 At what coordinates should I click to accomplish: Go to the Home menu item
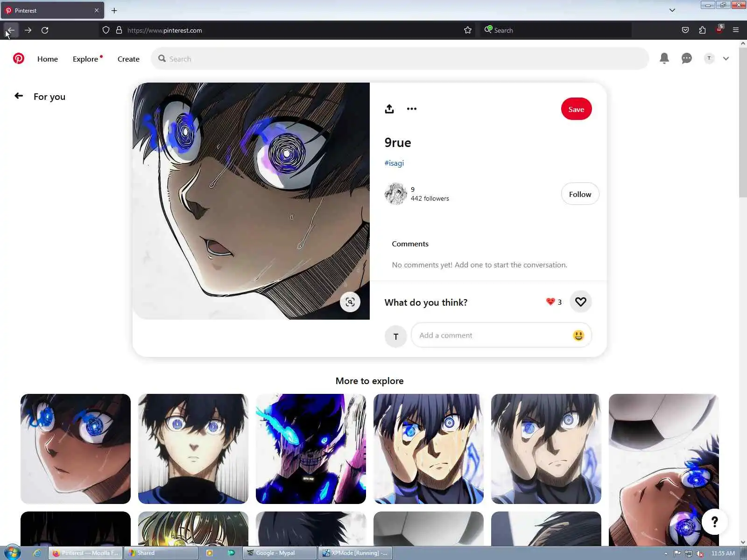point(48,59)
